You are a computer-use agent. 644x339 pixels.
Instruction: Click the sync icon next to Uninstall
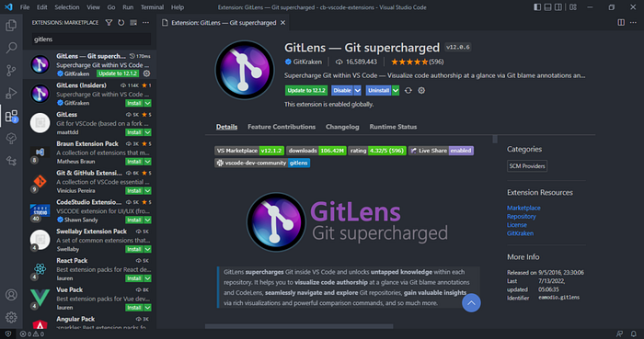[408, 91]
